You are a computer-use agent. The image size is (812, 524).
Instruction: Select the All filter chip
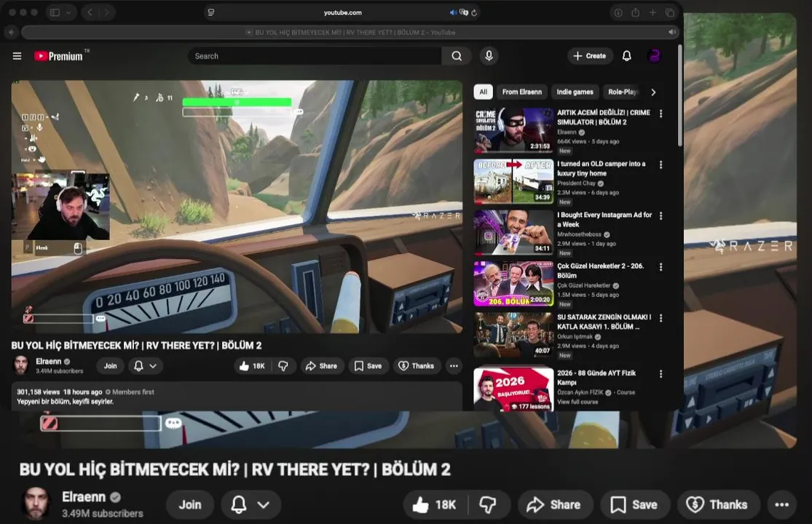pos(483,92)
